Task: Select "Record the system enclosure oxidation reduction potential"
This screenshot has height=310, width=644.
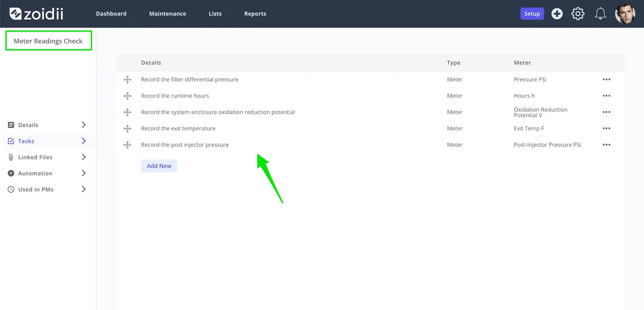Action: (218, 112)
